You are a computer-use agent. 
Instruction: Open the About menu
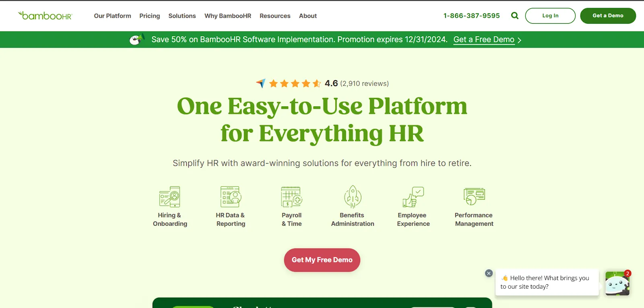tap(308, 16)
